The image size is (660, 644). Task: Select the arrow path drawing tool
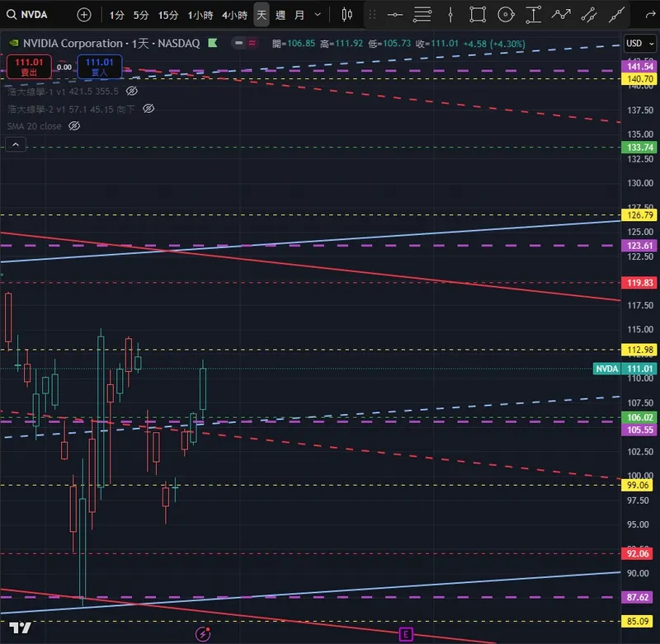tap(561, 15)
